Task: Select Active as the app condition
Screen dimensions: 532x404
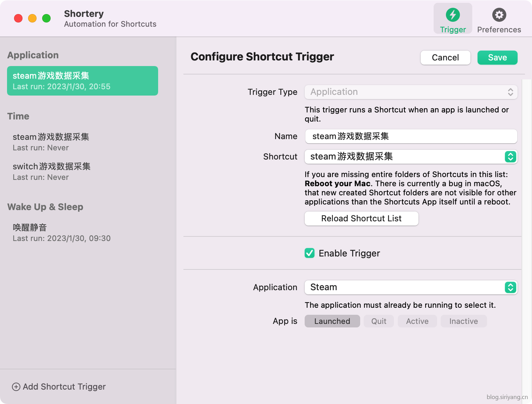Action: (x=417, y=321)
